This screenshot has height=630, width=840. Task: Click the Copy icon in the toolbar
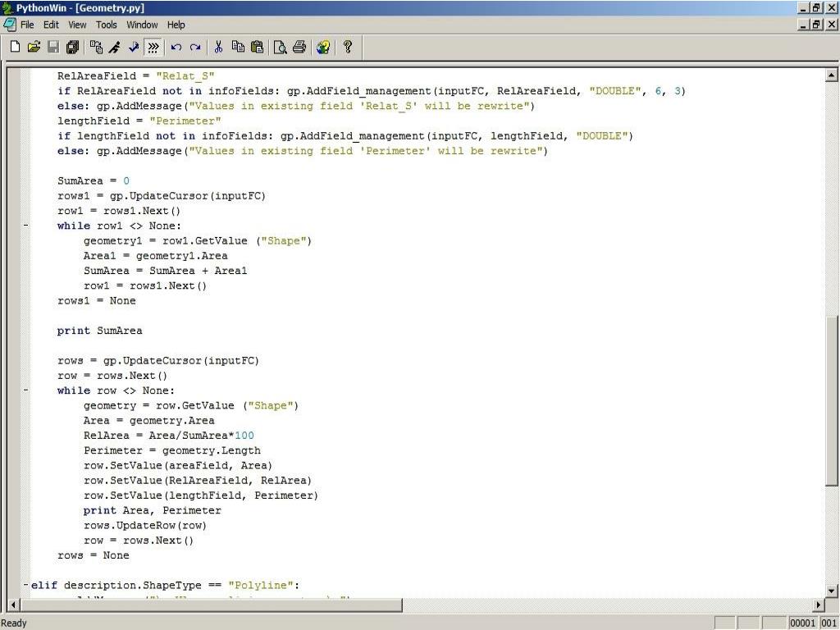238,47
